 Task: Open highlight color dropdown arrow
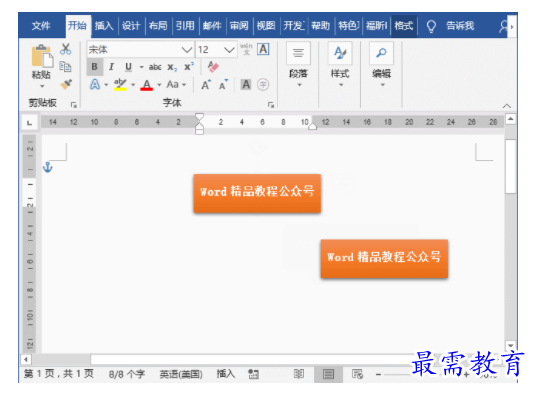(x=133, y=85)
